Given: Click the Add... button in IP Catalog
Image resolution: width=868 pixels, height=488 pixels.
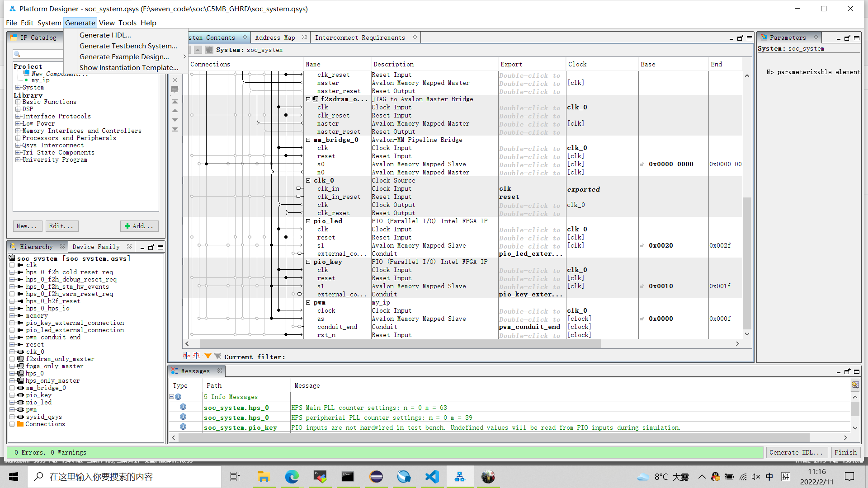Looking at the screenshot, I should [139, 226].
